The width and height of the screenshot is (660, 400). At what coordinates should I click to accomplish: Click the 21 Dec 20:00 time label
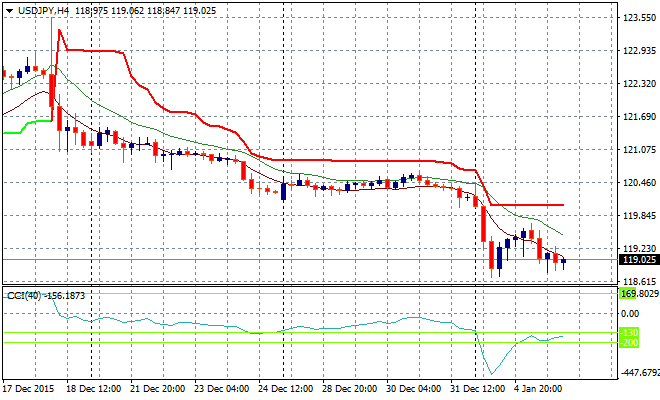pos(157,389)
